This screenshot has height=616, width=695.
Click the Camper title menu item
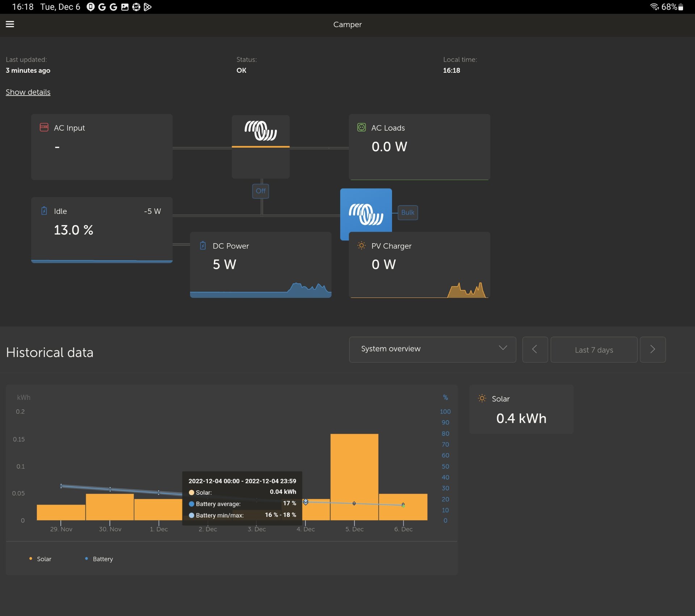click(347, 24)
